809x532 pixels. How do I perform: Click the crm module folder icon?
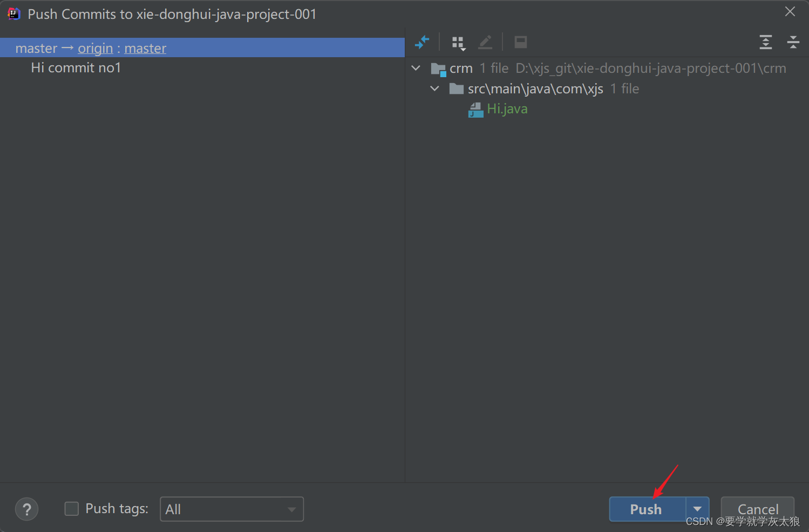tap(438, 69)
